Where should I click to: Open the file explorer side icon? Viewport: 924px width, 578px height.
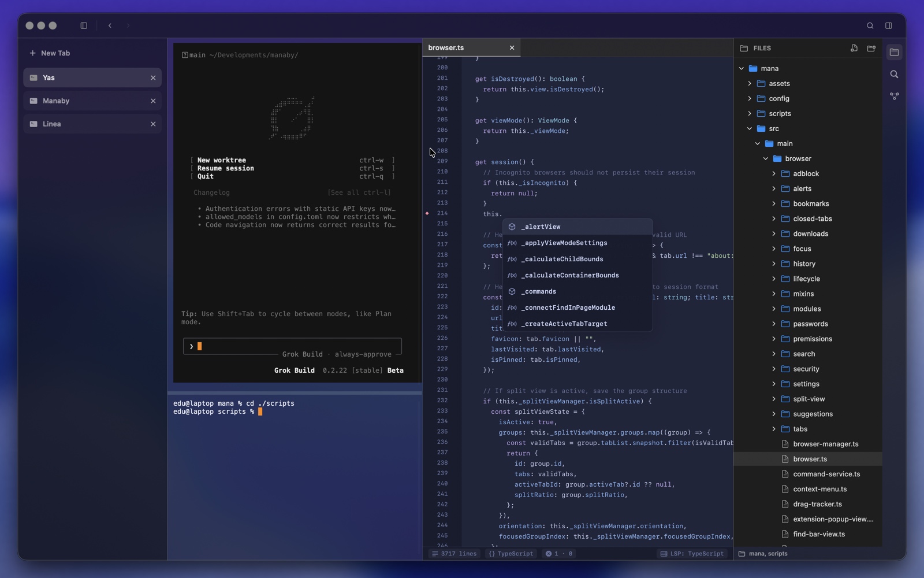pyautogui.click(x=894, y=52)
